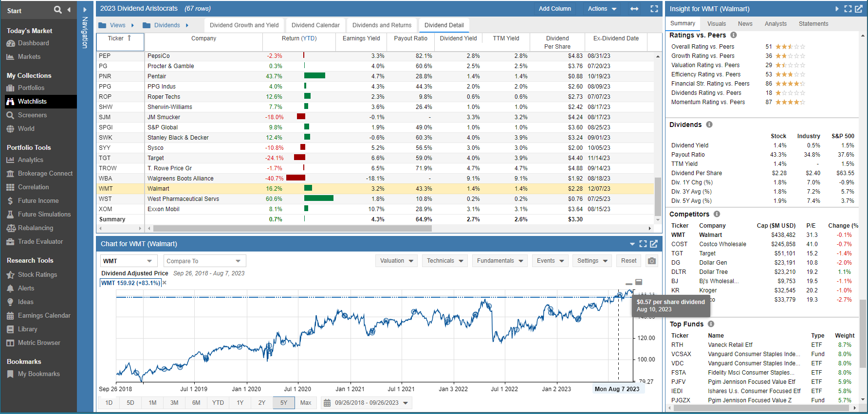Open the News insight tab
868x414 pixels.
pyautogui.click(x=745, y=23)
